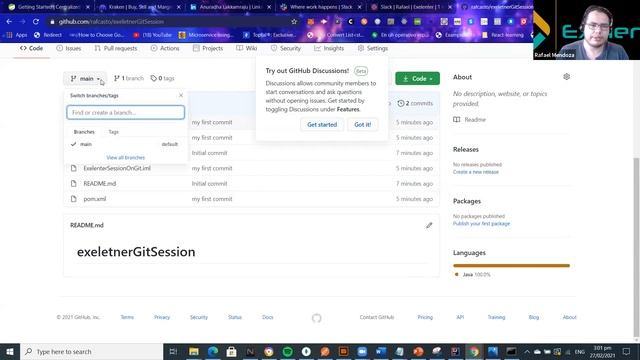Dismiss Discussions popup with Got it!
Screen dimensions: 640x360
coord(362,124)
